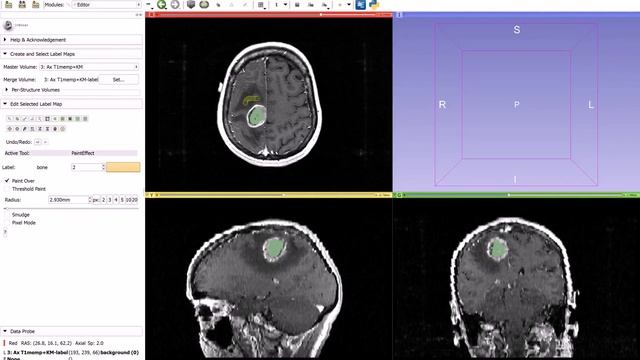Select the Make Model tool, seventh second-row icon
This screenshot has height=360, width=640.
coord(55,129)
